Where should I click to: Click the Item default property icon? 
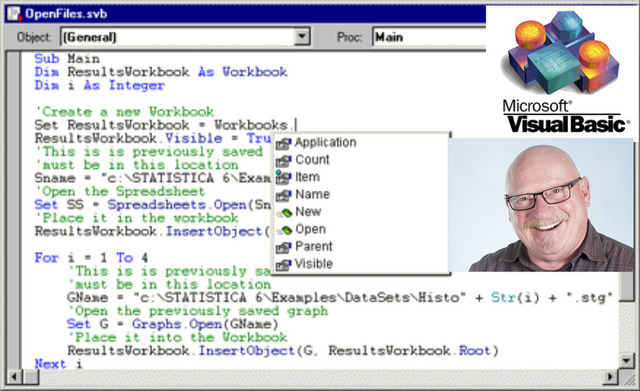coord(283,178)
